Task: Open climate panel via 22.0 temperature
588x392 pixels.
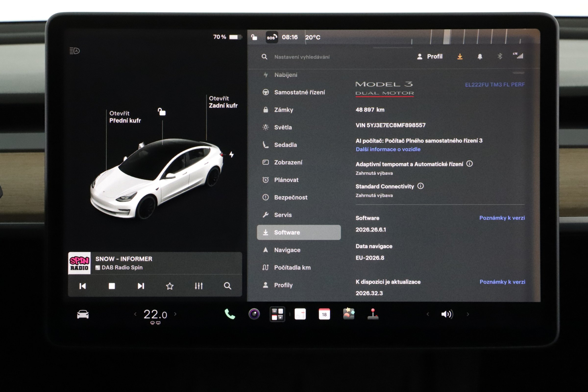Action: [x=155, y=315]
